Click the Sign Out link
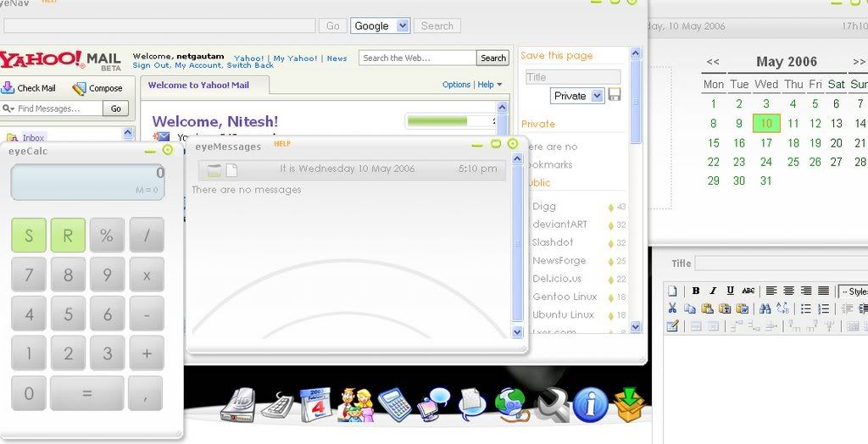 pos(151,65)
